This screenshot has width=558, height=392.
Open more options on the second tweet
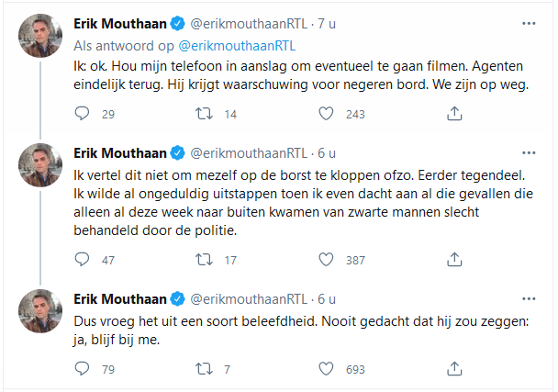click(529, 151)
